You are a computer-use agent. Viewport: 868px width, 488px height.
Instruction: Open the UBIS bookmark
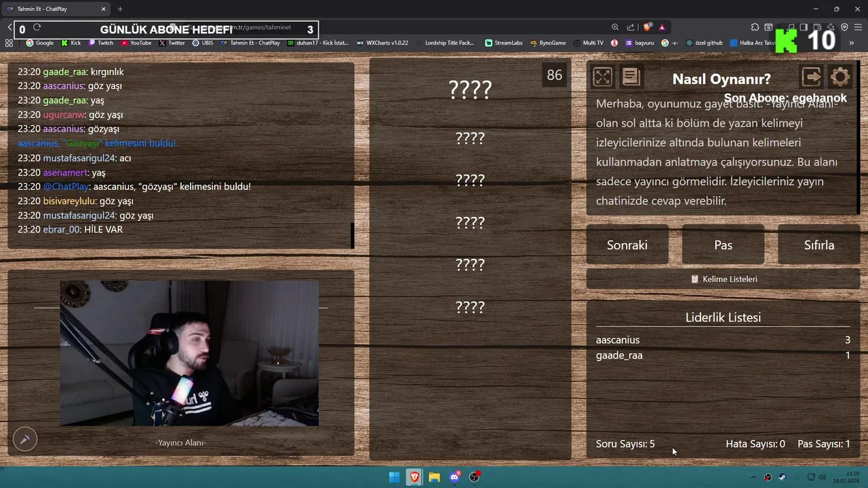tap(202, 43)
